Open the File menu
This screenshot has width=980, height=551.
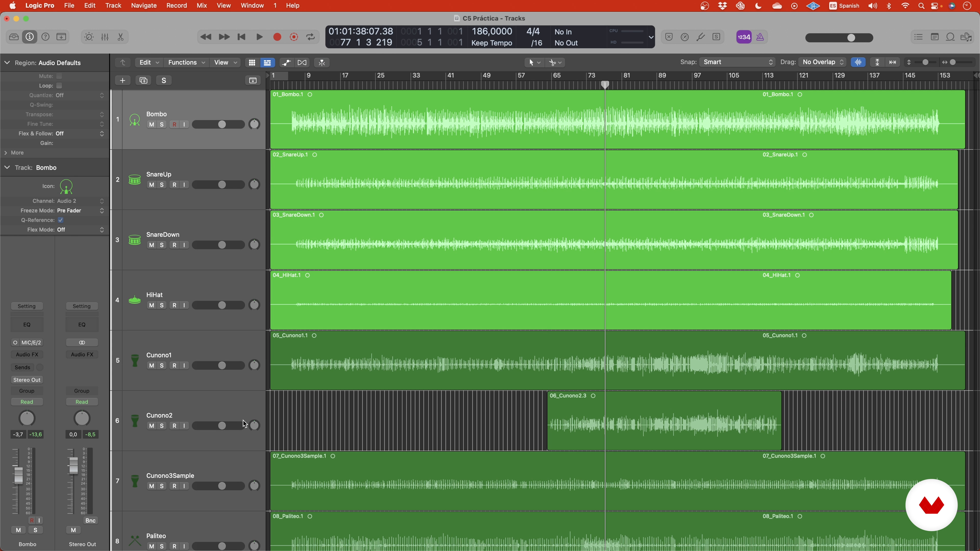[69, 6]
